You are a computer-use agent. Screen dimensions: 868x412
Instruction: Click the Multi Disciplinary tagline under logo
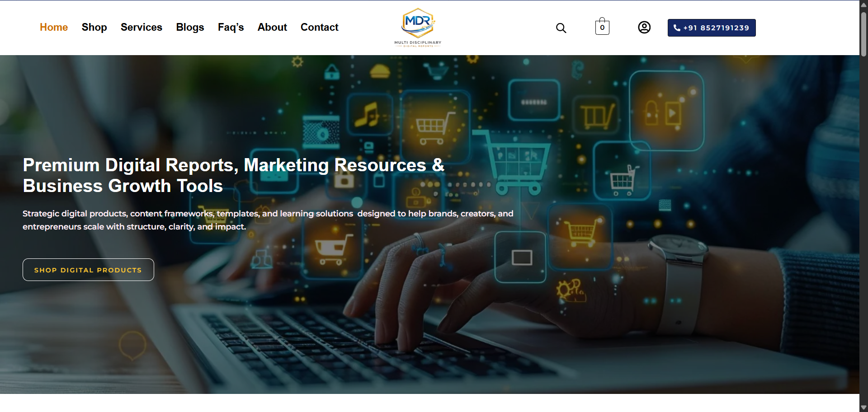[418, 43]
